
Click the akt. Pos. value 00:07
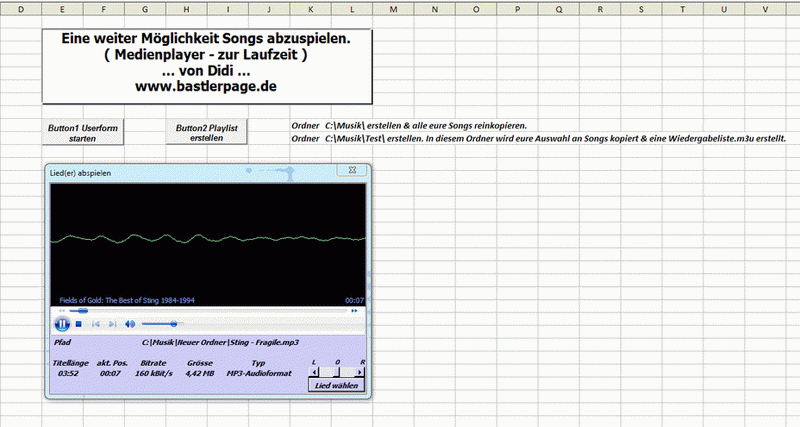[x=110, y=373]
